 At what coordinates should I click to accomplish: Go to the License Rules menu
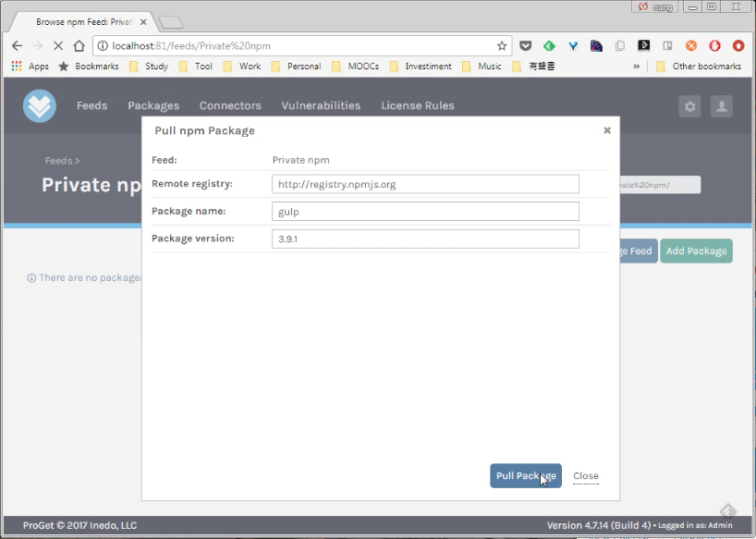(418, 105)
